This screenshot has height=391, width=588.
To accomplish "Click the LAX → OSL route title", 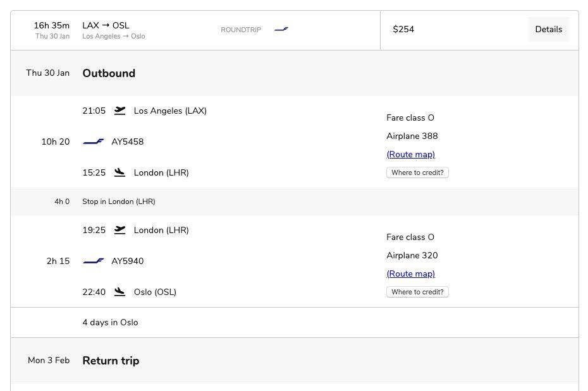I will click(106, 25).
